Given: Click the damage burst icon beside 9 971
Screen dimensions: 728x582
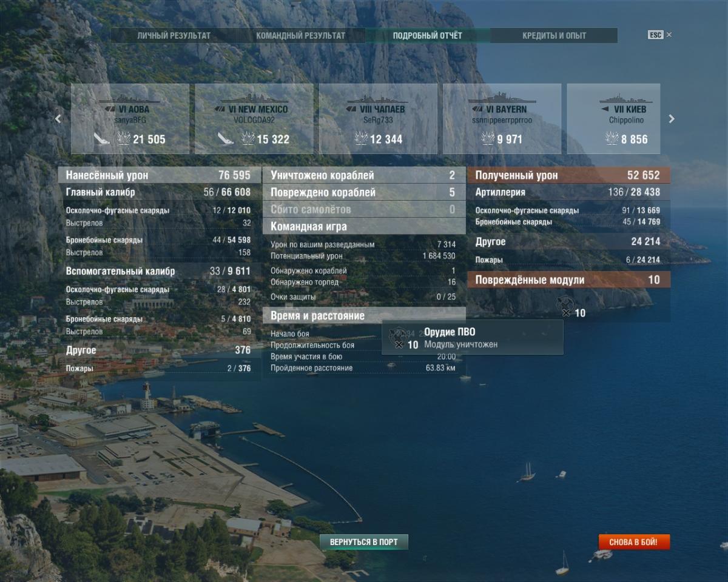Looking at the screenshot, I should coord(488,139).
